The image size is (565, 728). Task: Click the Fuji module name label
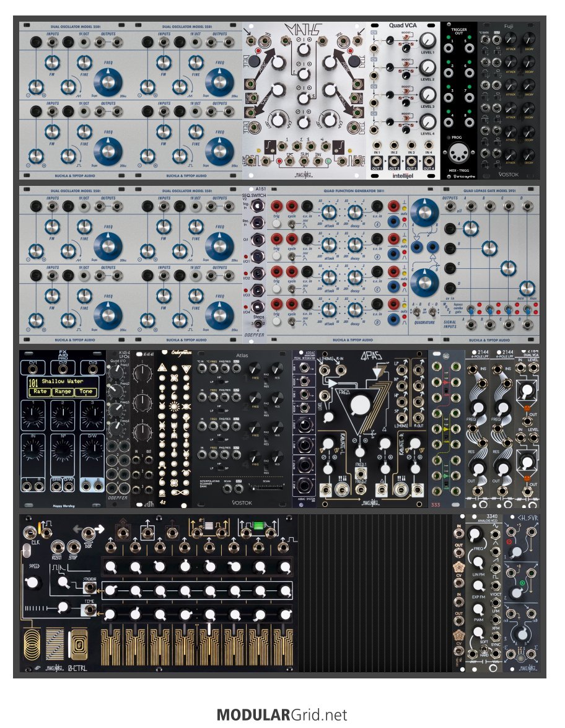509,27
